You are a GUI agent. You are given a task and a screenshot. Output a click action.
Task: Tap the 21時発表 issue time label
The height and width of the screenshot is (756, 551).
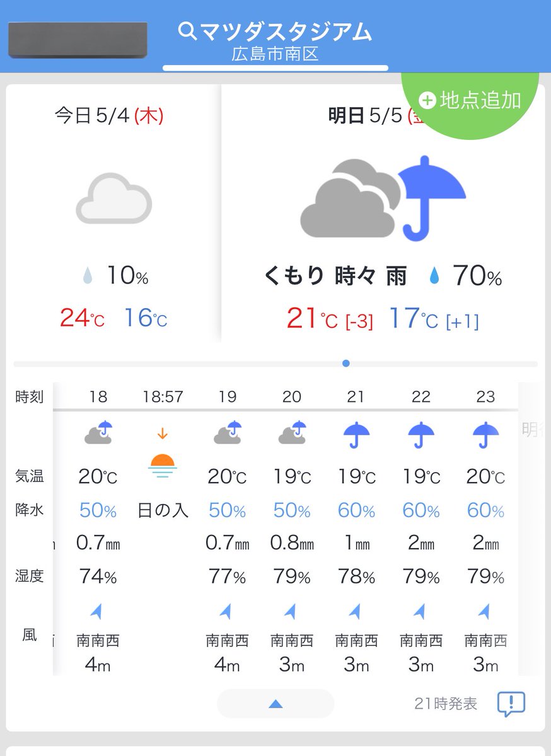point(446,704)
